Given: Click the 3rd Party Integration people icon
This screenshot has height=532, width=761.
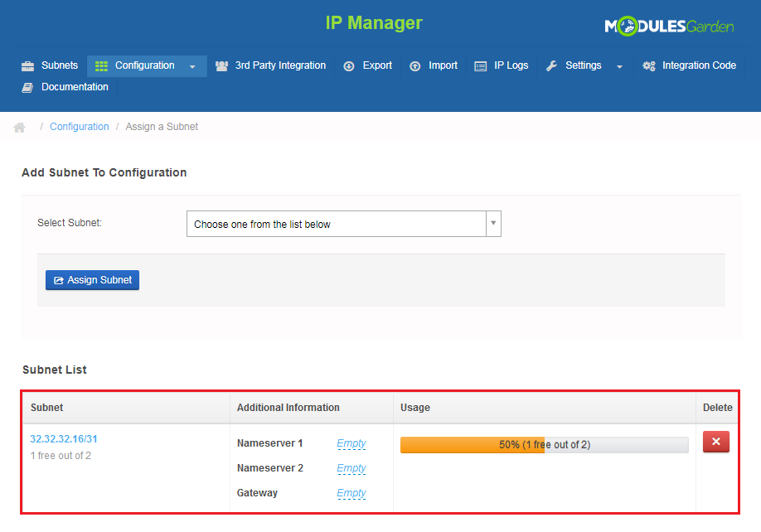Looking at the screenshot, I should 222,66.
